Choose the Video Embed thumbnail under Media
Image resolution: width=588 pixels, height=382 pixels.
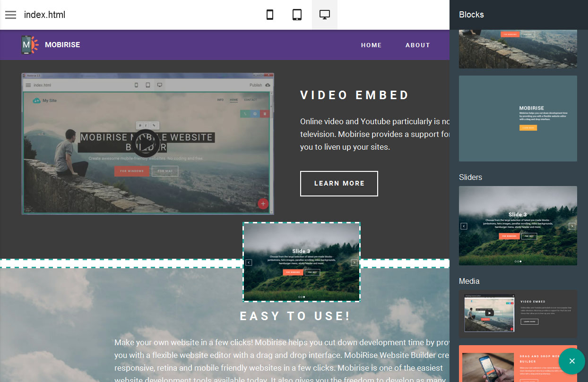pyautogui.click(x=518, y=314)
